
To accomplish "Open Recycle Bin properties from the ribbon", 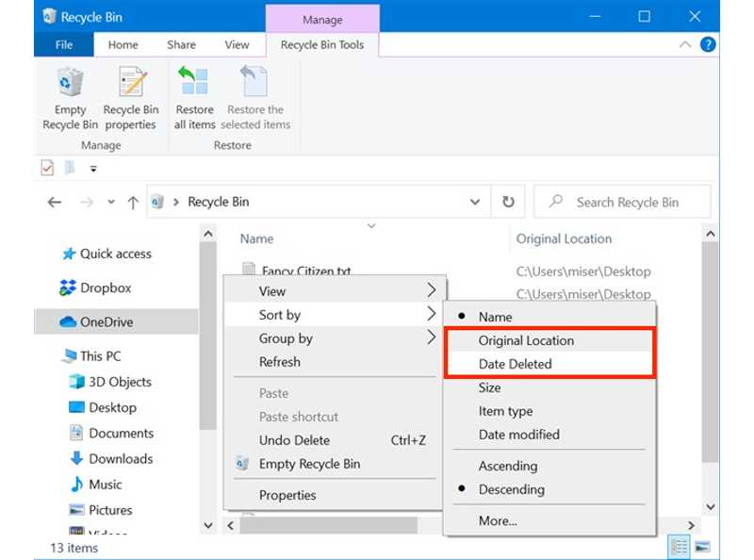I will [x=130, y=99].
